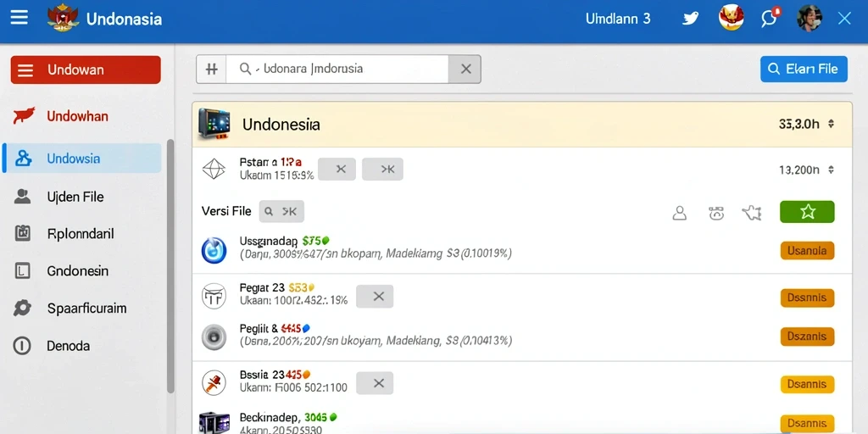Image resolution: width=868 pixels, height=434 pixels.
Task: Click the Umdlann 3 label in header
Action: [618, 19]
